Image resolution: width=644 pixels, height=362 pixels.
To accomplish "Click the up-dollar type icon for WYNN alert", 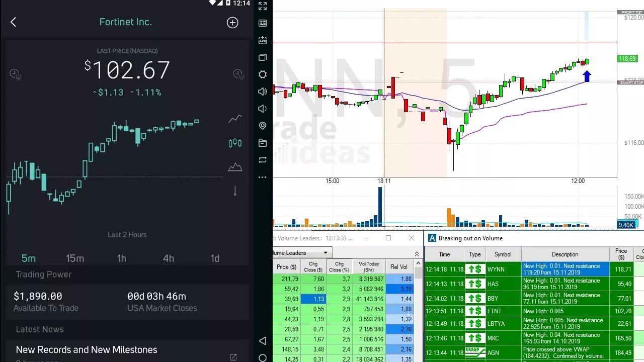I will [475, 269].
